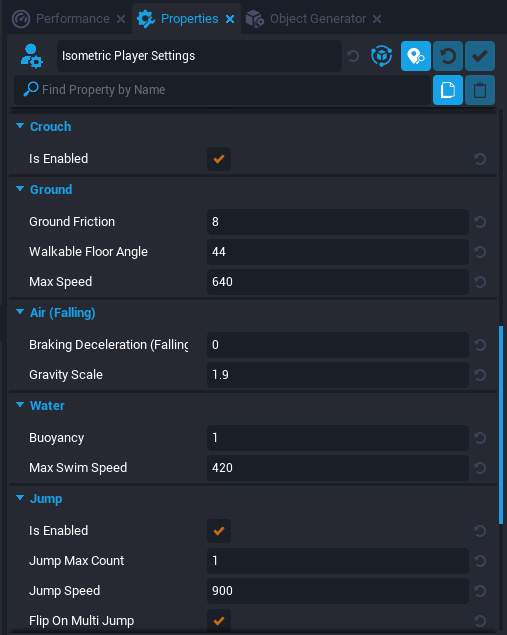
Task: Collapse the Ground section
Action: coord(20,189)
